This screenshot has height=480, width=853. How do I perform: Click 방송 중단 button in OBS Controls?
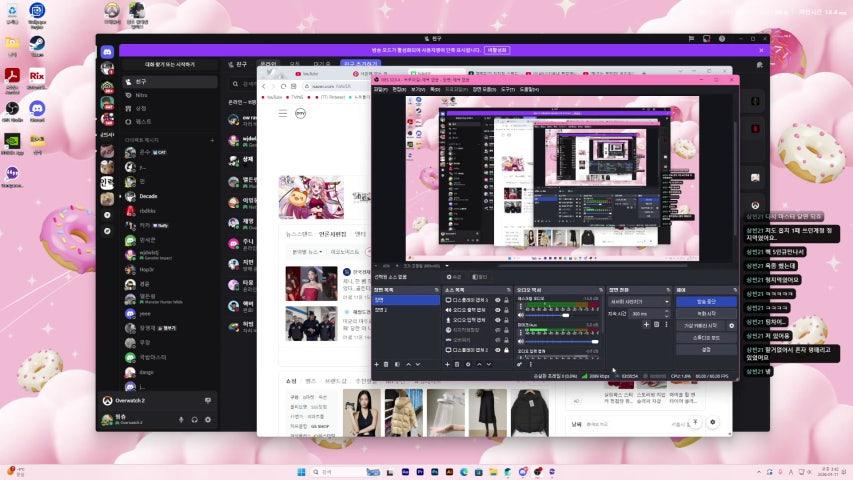pyautogui.click(x=706, y=301)
